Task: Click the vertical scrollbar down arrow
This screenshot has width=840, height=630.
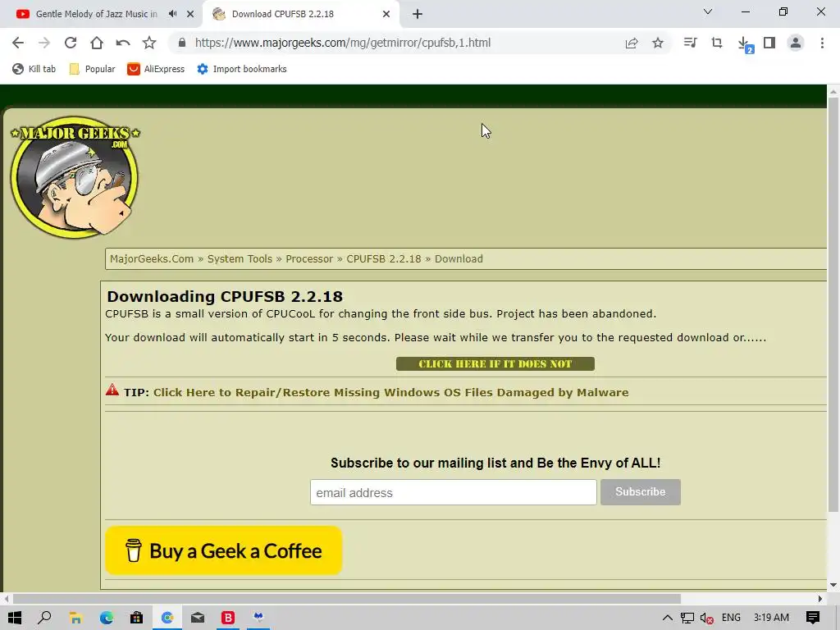Action: 833,585
